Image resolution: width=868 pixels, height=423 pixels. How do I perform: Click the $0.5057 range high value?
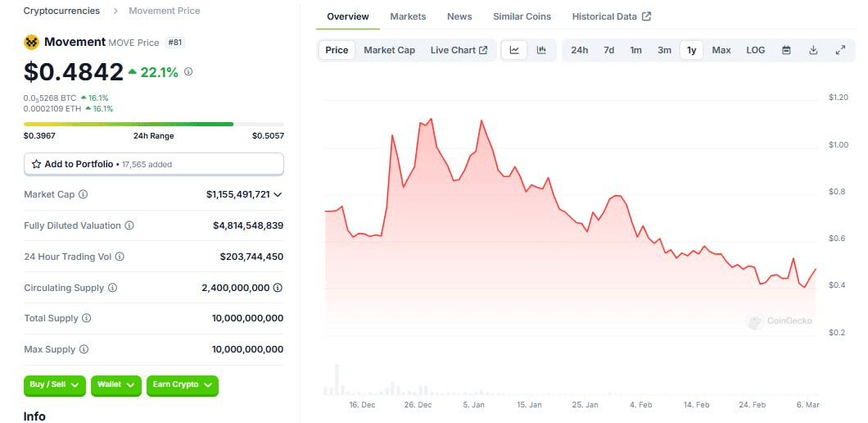[268, 136]
